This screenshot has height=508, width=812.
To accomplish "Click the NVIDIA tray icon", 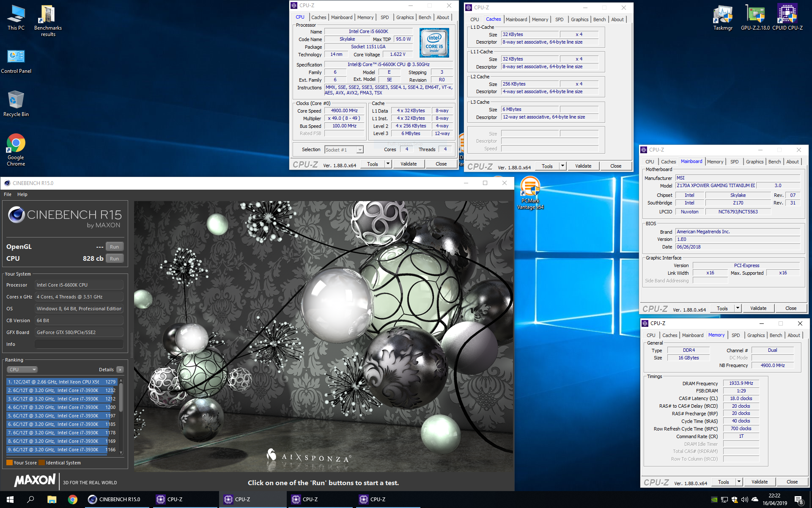I will click(714, 500).
